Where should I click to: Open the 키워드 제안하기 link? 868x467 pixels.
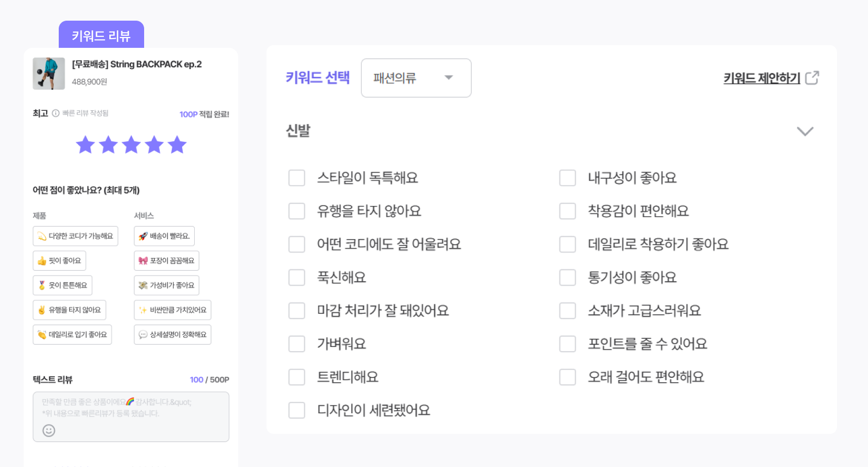[x=761, y=78]
